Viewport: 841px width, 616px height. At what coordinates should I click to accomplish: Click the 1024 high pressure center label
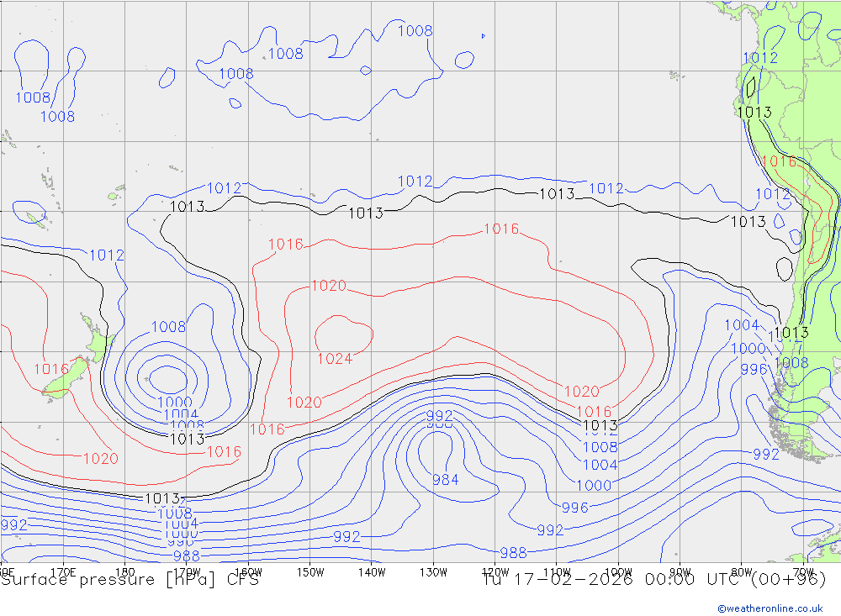[335, 359]
